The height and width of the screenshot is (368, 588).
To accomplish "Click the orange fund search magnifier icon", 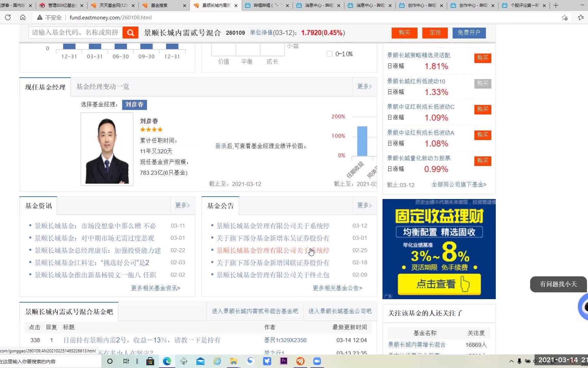I will [130, 32].
